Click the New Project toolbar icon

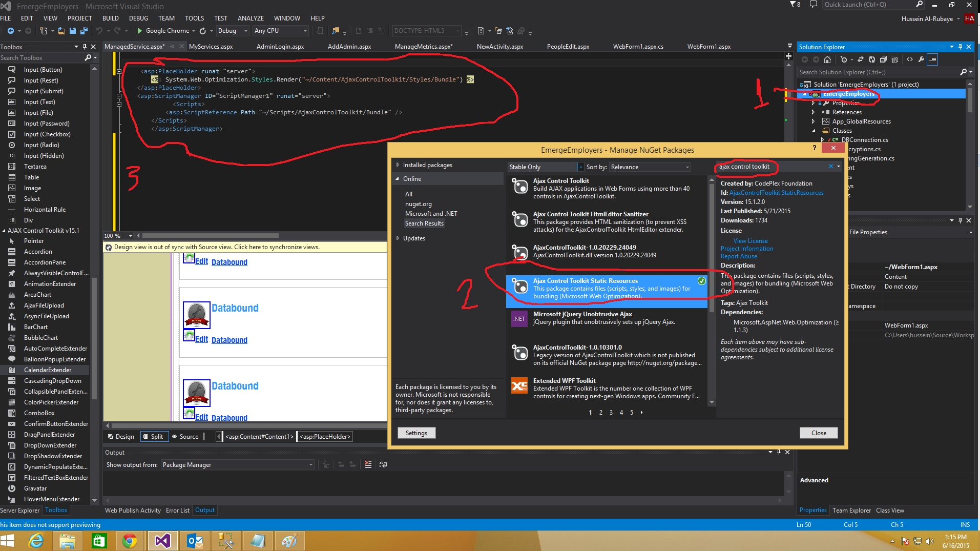[44, 31]
